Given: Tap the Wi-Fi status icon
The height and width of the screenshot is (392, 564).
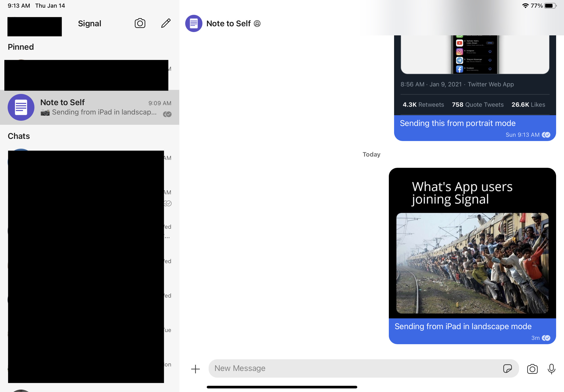Looking at the screenshot, I should tap(525, 5).
